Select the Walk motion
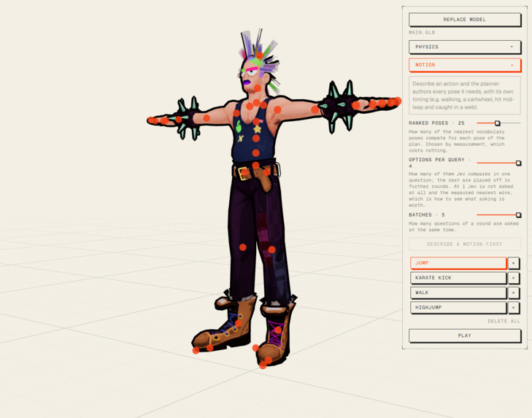 click(x=458, y=293)
